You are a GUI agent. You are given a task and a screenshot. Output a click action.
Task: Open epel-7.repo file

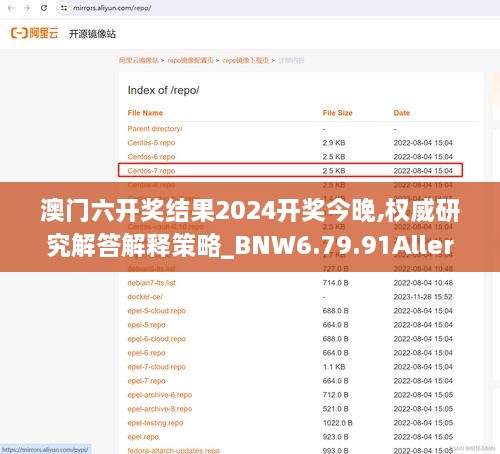point(146,381)
